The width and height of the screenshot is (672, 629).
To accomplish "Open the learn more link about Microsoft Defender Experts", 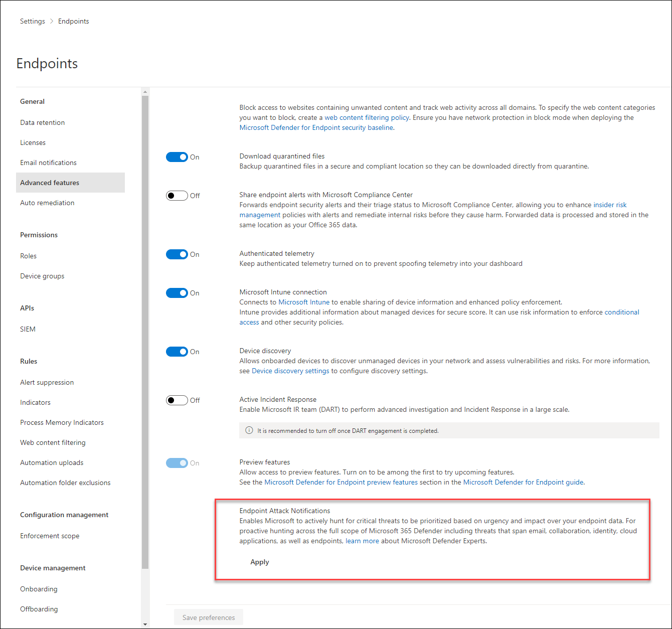I will click(x=362, y=541).
